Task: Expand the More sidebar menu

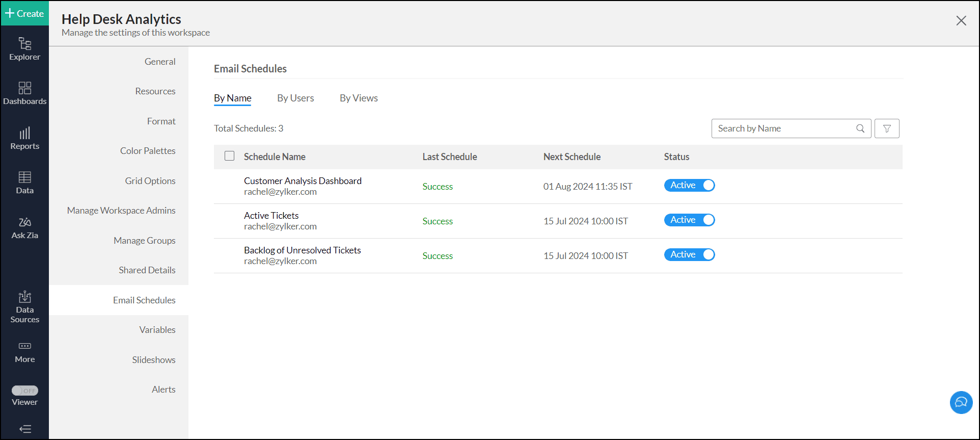Action: (24, 352)
